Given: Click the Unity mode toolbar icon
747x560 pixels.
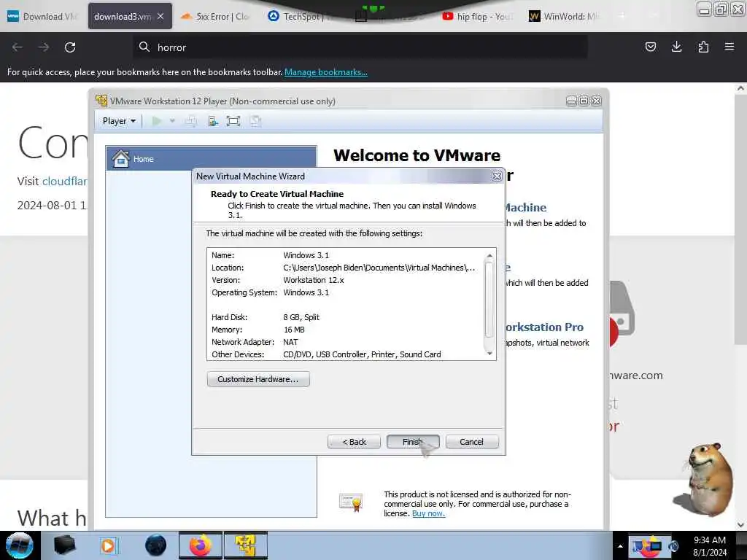Looking at the screenshot, I should [x=255, y=121].
